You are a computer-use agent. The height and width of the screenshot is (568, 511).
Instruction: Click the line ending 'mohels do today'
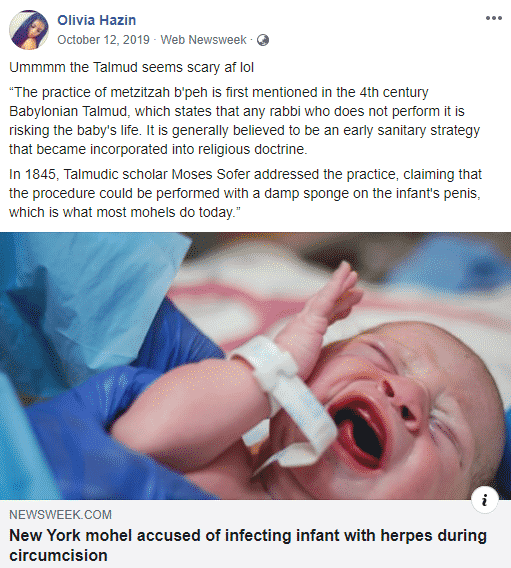pos(125,212)
